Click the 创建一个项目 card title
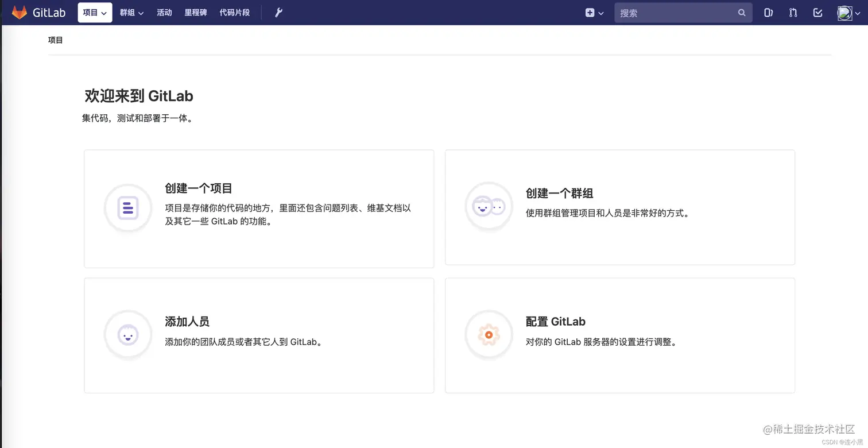Viewport: 868px width, 448px height. click(x=199, y=188)
